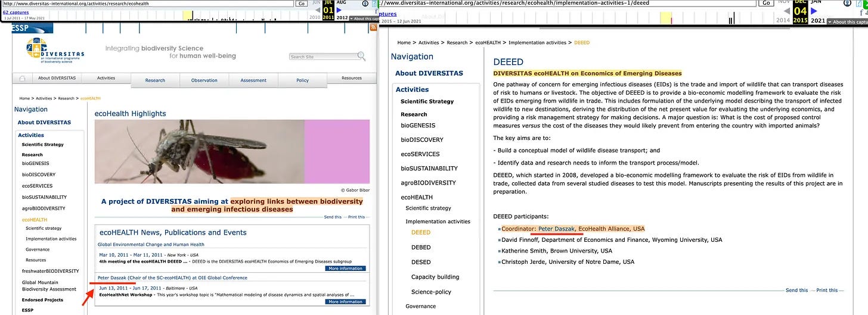Open the 62 captures link

pyautogui.click(x=15, y=12)
